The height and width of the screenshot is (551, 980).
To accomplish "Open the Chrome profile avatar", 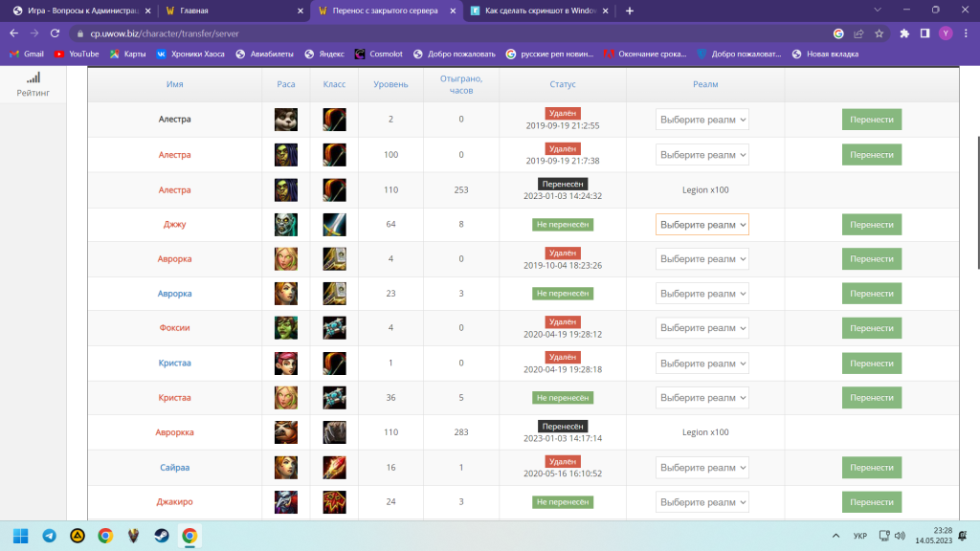I will (946, 33).
